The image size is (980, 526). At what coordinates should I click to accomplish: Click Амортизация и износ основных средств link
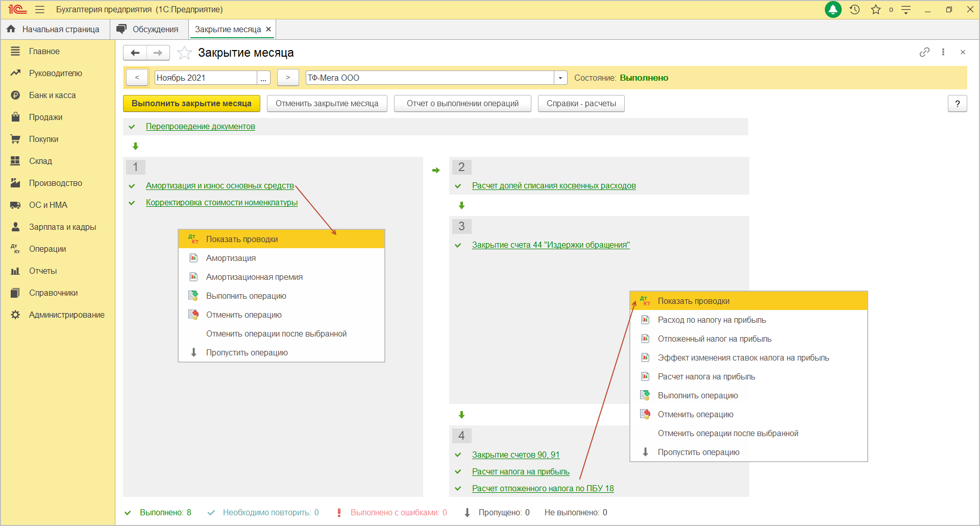[220, 185]
